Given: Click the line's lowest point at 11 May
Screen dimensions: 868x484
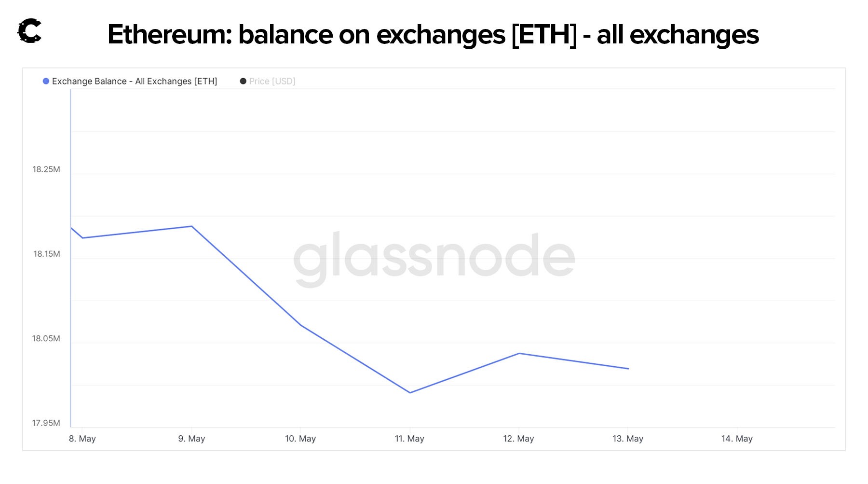Looking at the screenshot, I should coord(410,393).
